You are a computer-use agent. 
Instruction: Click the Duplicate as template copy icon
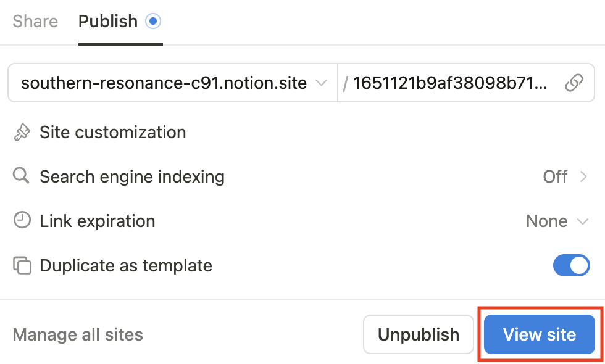click(22, 266)
